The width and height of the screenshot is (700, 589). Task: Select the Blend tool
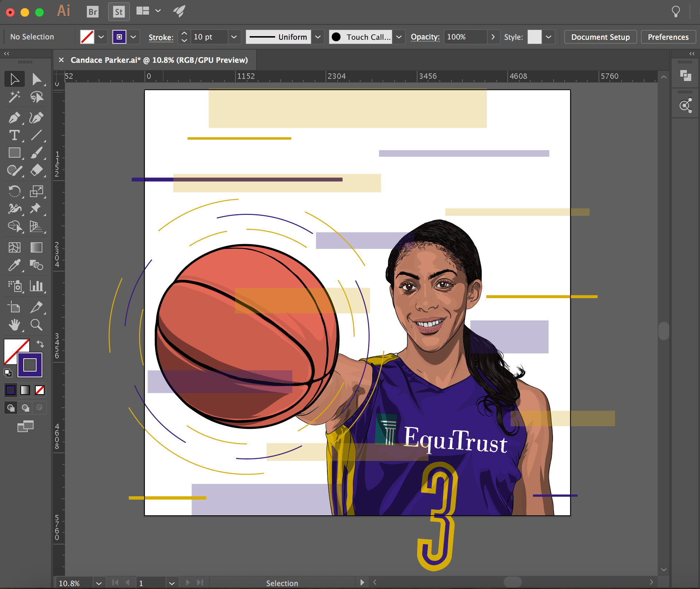tap(36, 265)
